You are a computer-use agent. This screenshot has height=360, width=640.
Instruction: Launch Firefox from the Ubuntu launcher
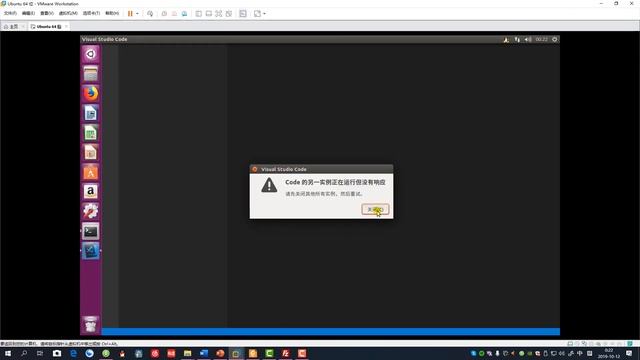tap(91, 93)
